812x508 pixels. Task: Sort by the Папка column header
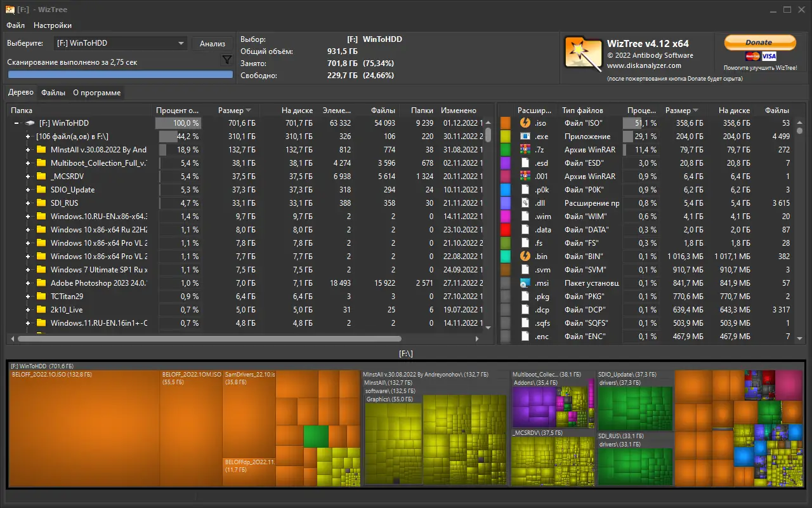[79, 110]
